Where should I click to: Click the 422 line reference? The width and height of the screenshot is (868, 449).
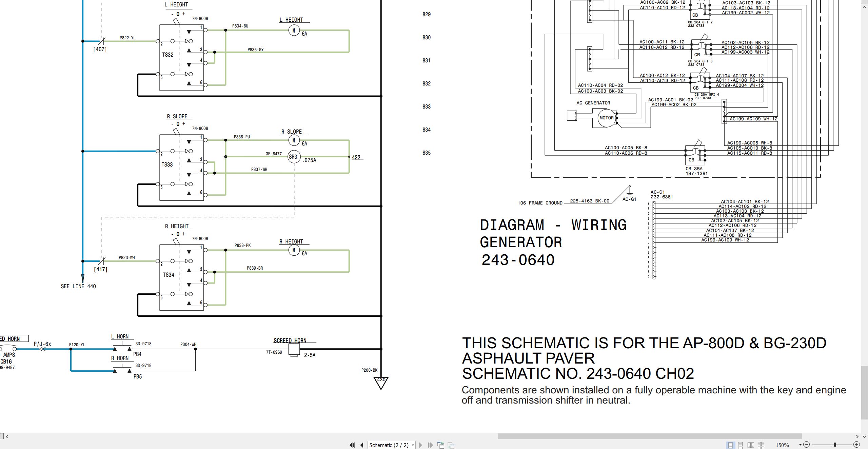[x=356, y=157]
